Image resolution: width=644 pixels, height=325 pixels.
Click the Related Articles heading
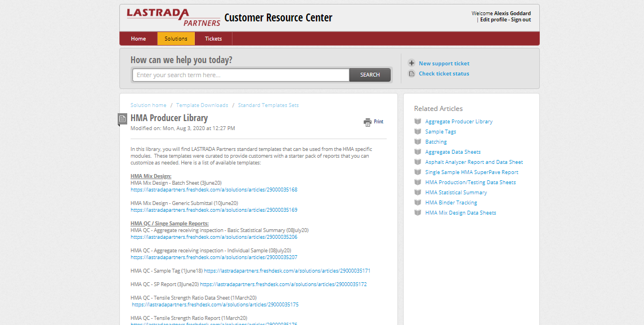pyautogui.click(x=438, y=109)
